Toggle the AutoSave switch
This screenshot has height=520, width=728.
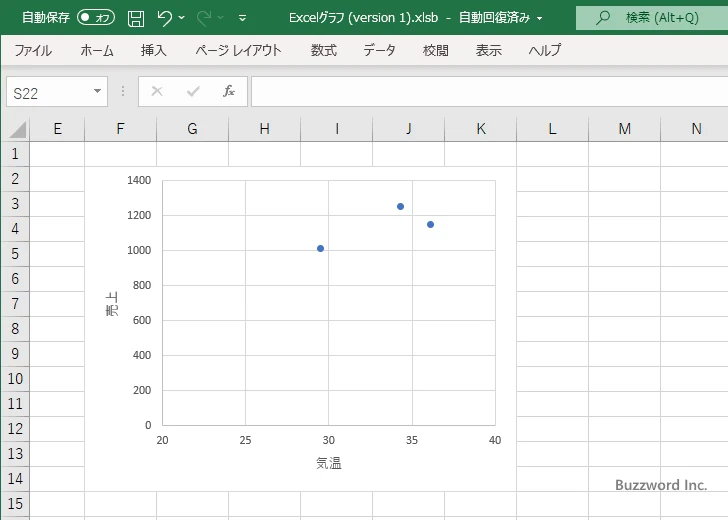(96, 18)
